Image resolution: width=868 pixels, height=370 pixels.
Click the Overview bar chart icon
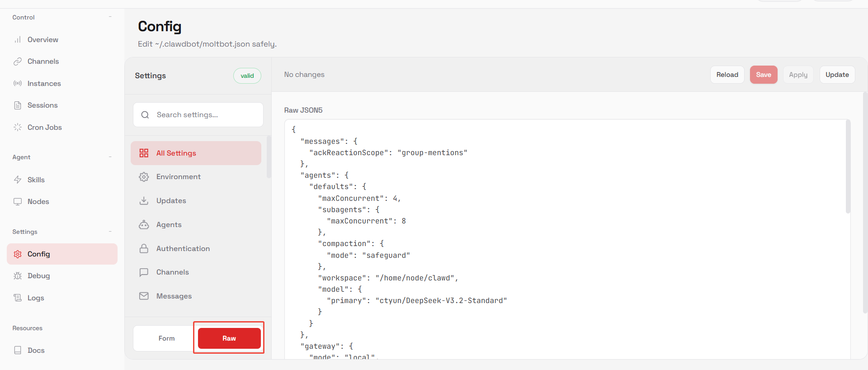pos(18,40)
